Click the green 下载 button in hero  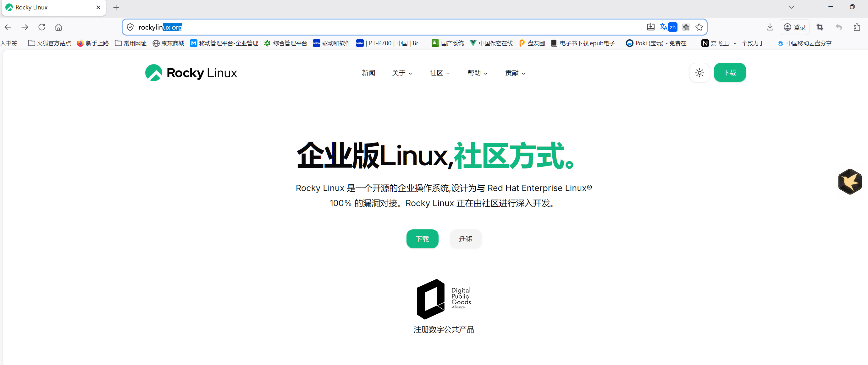[x=422, y=239]
